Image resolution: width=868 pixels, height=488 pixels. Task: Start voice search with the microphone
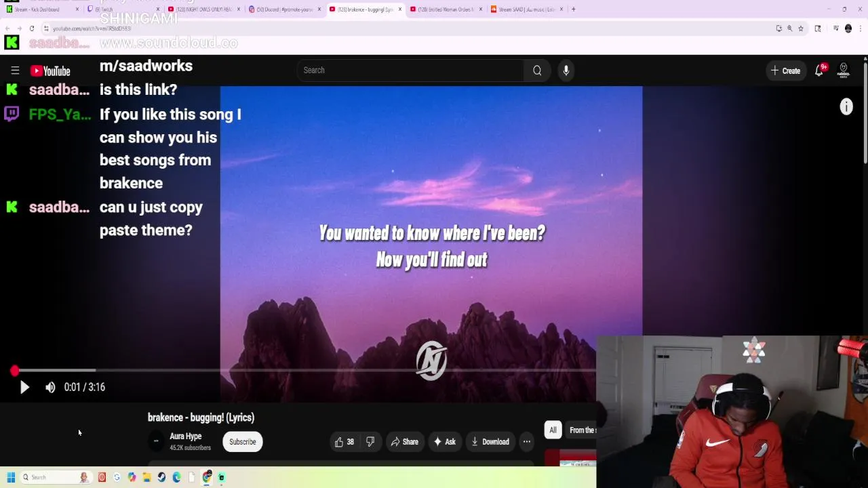tap(566, 70)
